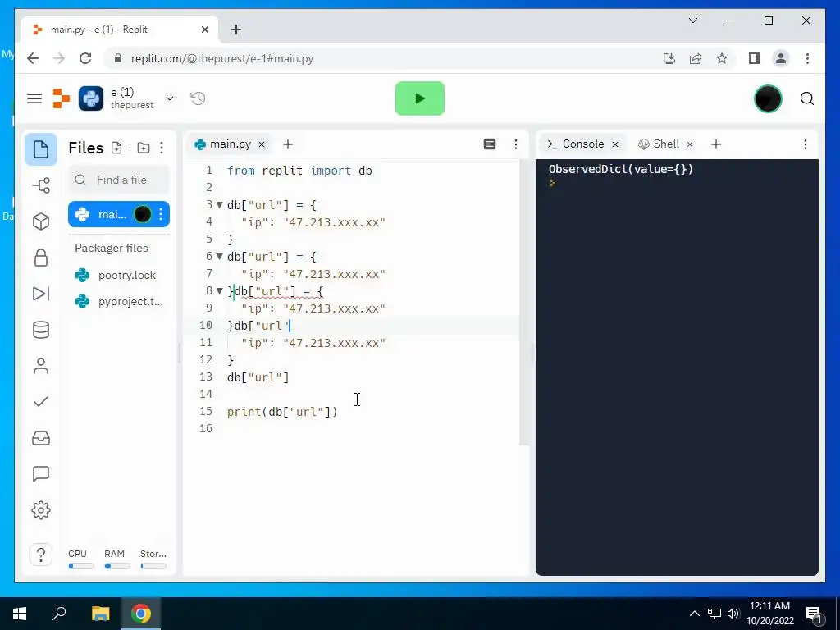
Task: Switch to the Shell tab
Action: tap(659, 144)
